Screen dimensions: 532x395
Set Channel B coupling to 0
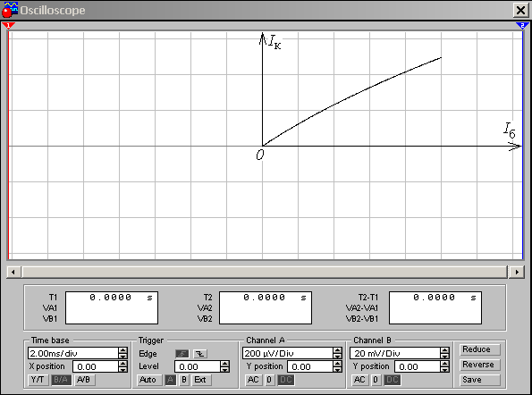point(376,380)
